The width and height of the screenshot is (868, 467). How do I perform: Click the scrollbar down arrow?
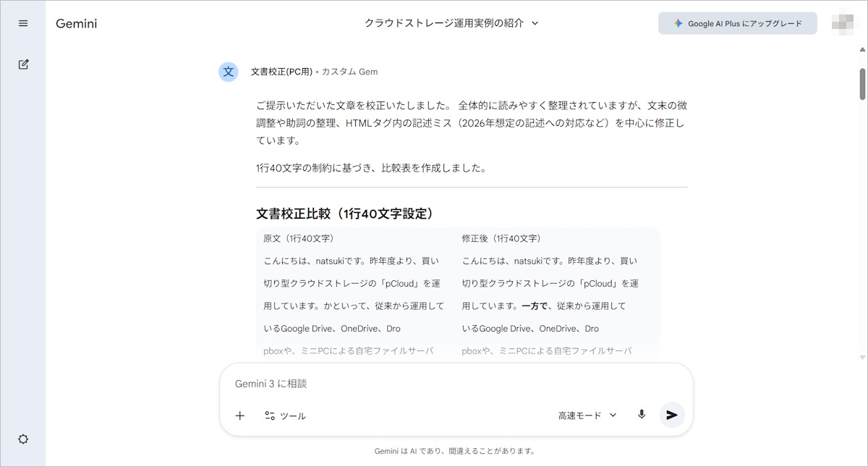click(x=862, y=357)
